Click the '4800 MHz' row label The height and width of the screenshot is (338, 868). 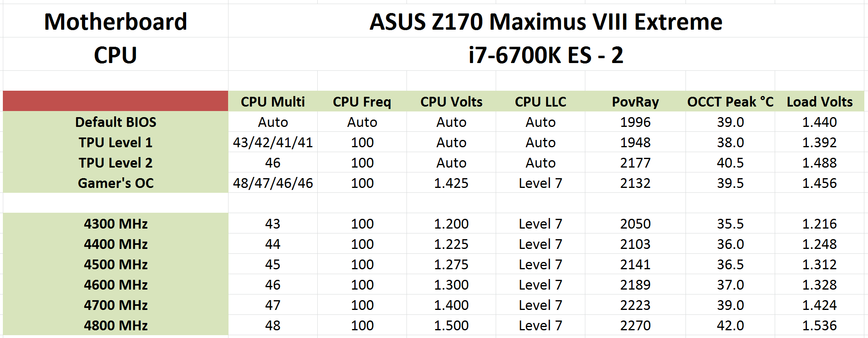point(115,325)
